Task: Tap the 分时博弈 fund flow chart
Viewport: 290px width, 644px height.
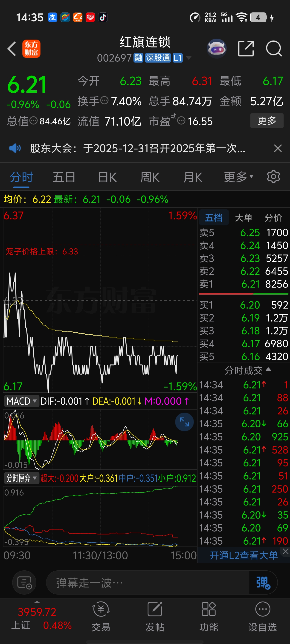Action: (x=100, y=516)
